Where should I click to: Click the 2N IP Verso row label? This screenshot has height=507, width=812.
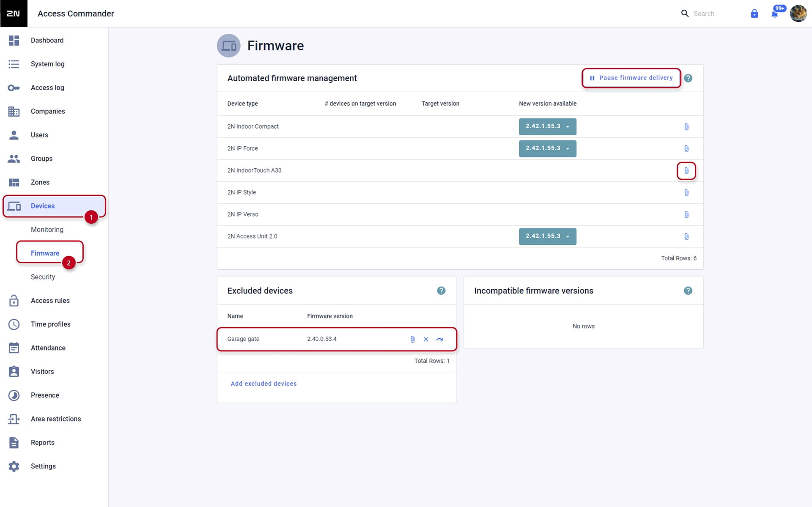[243, 214]
